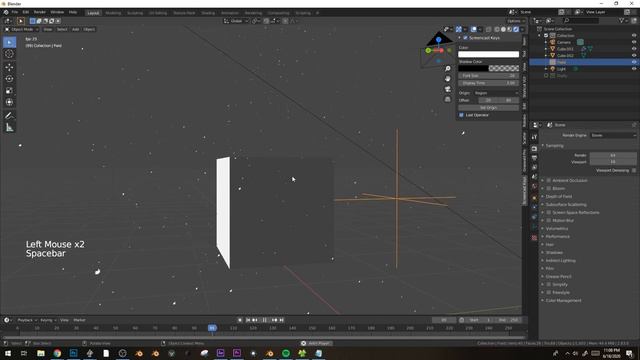The height and width of the screenshot is (360, 640).
Task: Open the Output properties tab icon
Action: pos(534,158)
